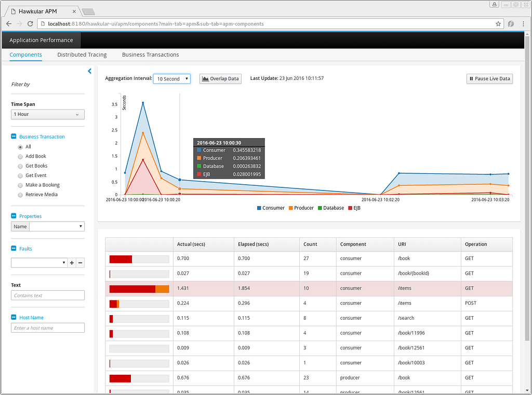The width and height of the screenshot is (532, 395).
Task: Click the Contains text input field
Action: click(47, 295)
